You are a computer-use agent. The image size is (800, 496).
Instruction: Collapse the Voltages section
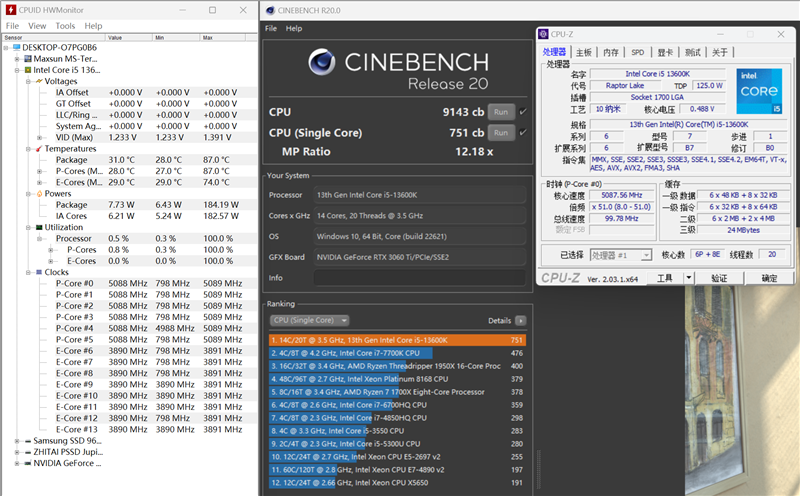pyautogui.click(x=28, y=81)
